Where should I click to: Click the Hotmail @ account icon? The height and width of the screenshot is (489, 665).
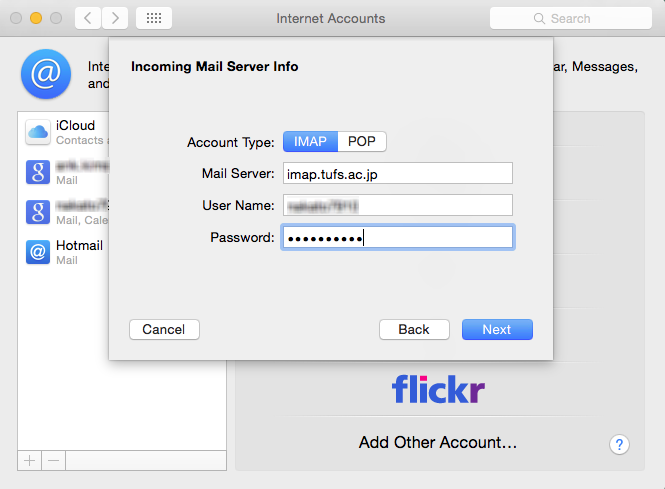click(38, 252)
